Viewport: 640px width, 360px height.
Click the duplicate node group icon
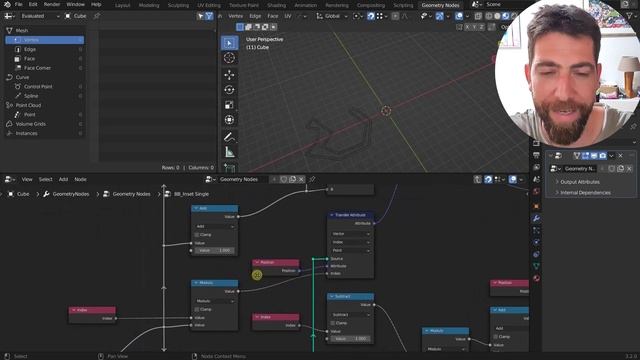coord(293,179)
